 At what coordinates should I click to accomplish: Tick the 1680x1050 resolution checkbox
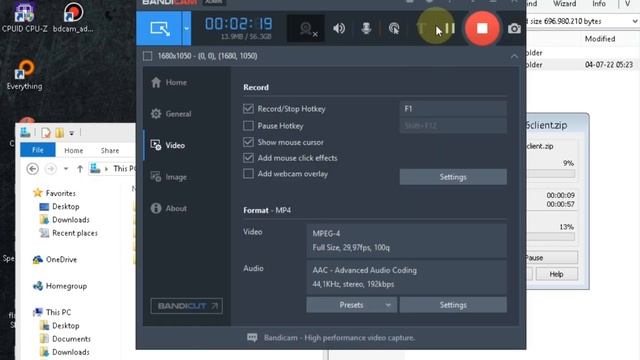(x=148, y=56)
